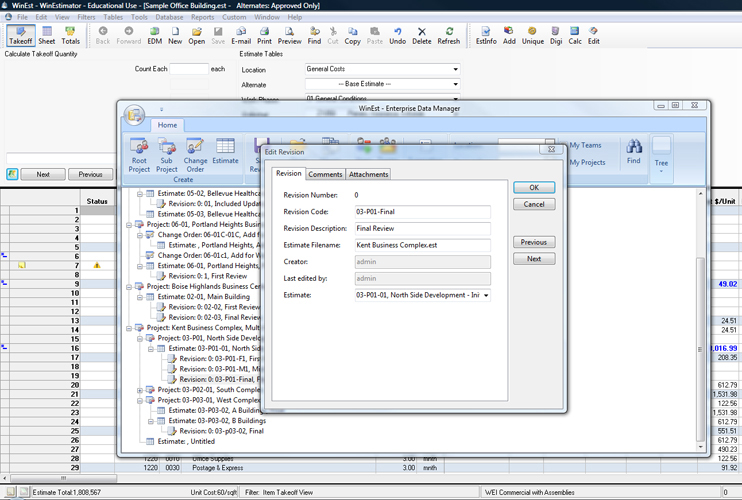Viewport: 742px width, 500px height.
Task: Click the Open file icon
Action: coord(196,35)
